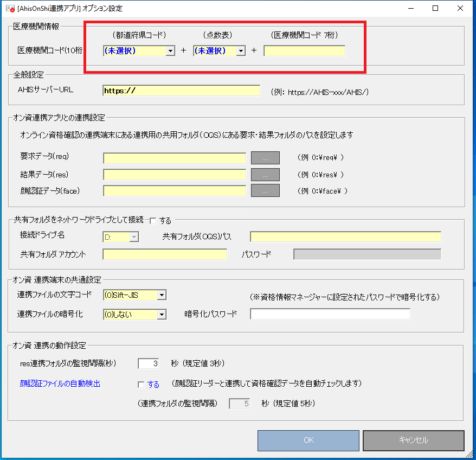Minimize the オプション設定 window
This screenshot has height=460, width=476.
411,8
